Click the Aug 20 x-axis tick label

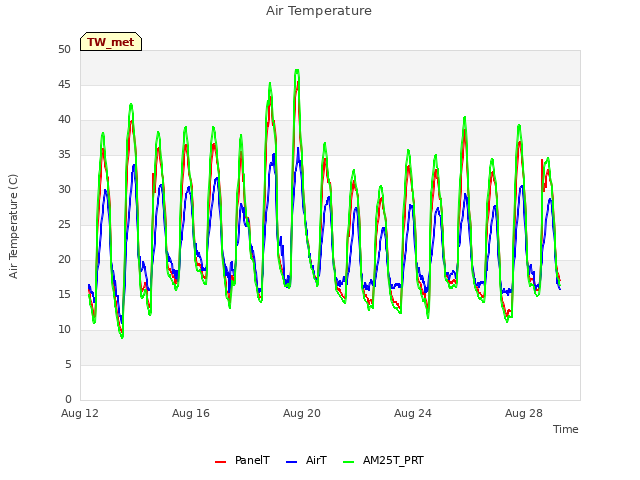(302, 413)
